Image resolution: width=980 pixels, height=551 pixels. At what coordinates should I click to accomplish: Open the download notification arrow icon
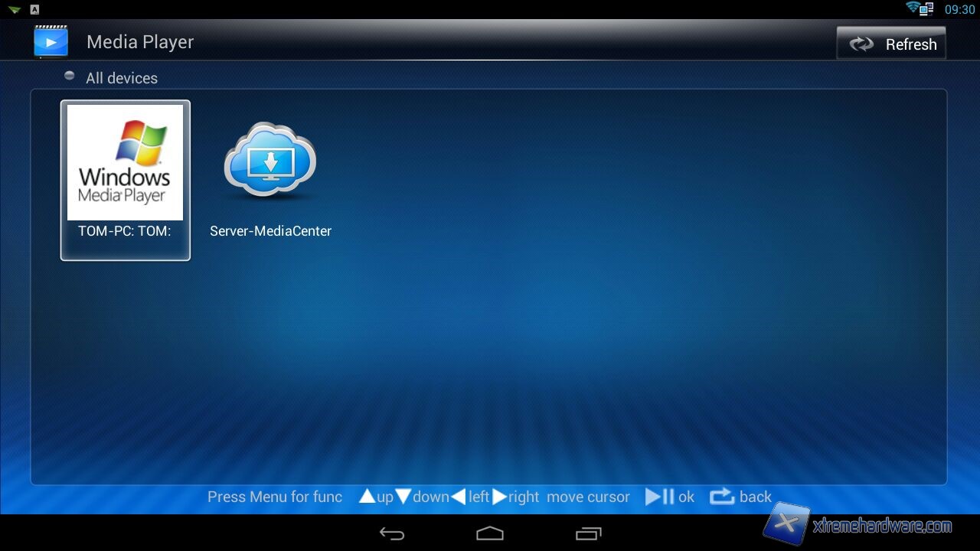tap(15, 9)
